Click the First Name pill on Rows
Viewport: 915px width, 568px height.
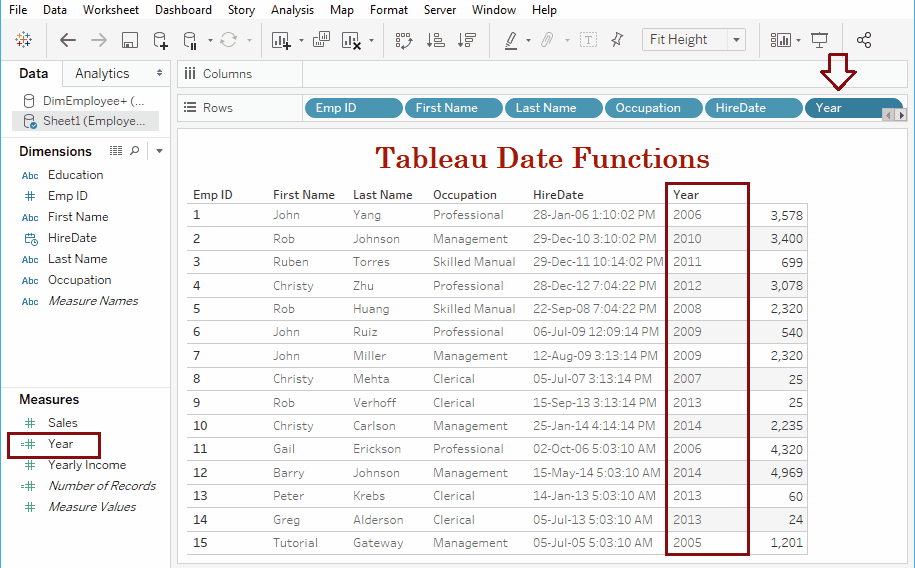[453, 108]
